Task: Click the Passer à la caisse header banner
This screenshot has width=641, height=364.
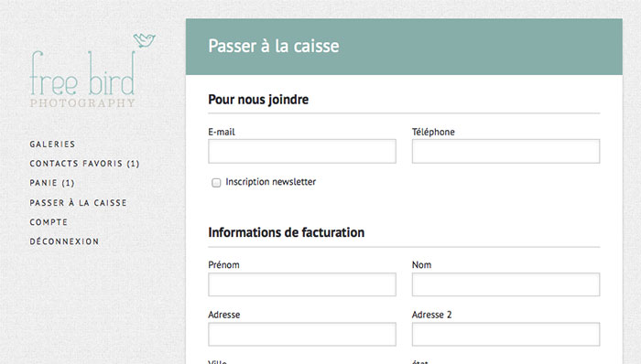Action: coord(404,47)
